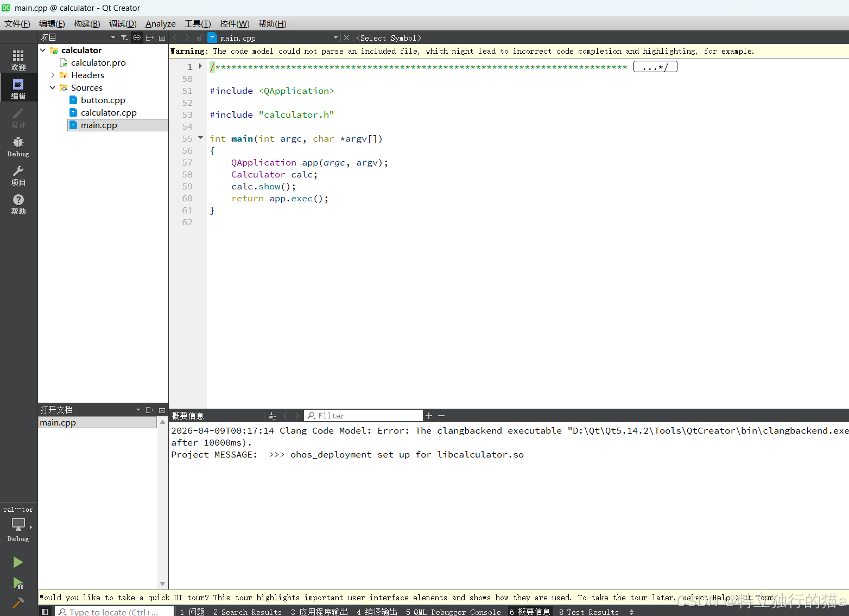The height and width of the screenshot is (616, 849).
Task: Show the 1 问题 output pane
Action: [x=192, y=612]
